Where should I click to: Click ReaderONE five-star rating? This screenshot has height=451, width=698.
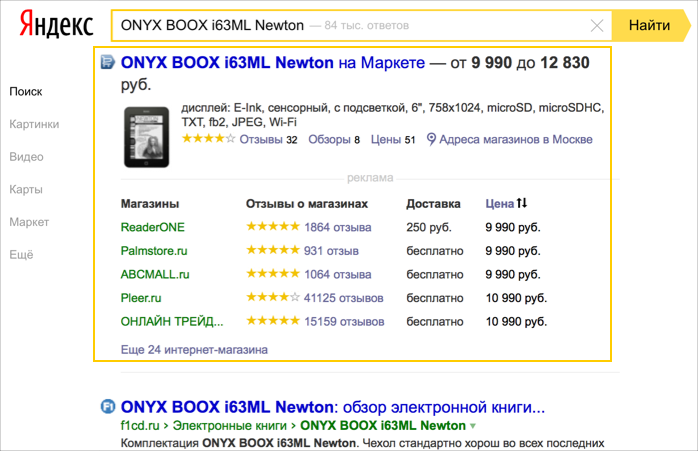(273, 227)
